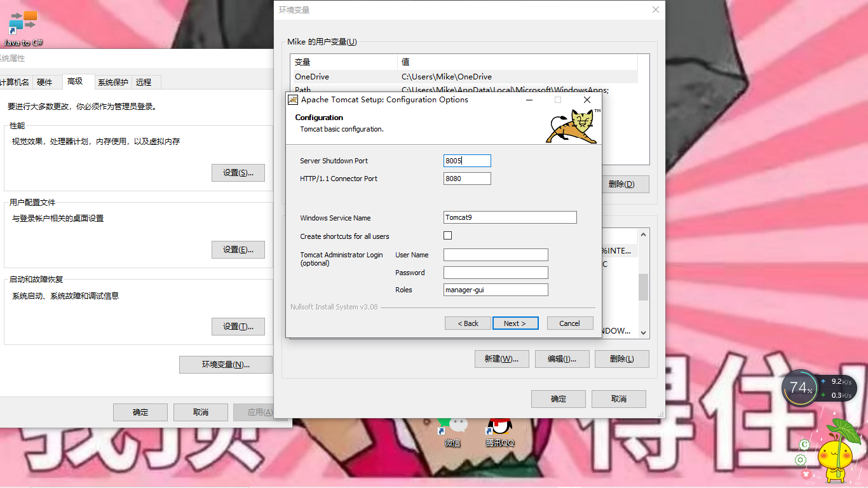Click the Tomcat cat logo in installer header
This screenshot has height=488, width=868.
point(573,126)
